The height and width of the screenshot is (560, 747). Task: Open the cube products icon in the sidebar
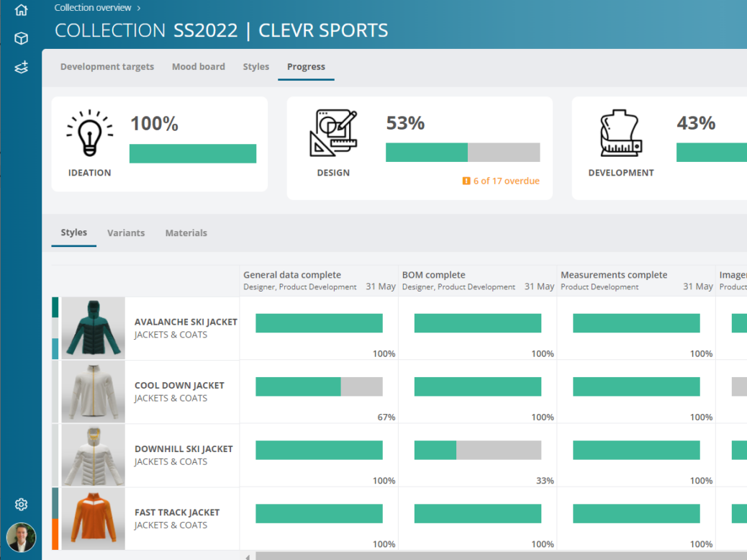[x=21, y=38]
